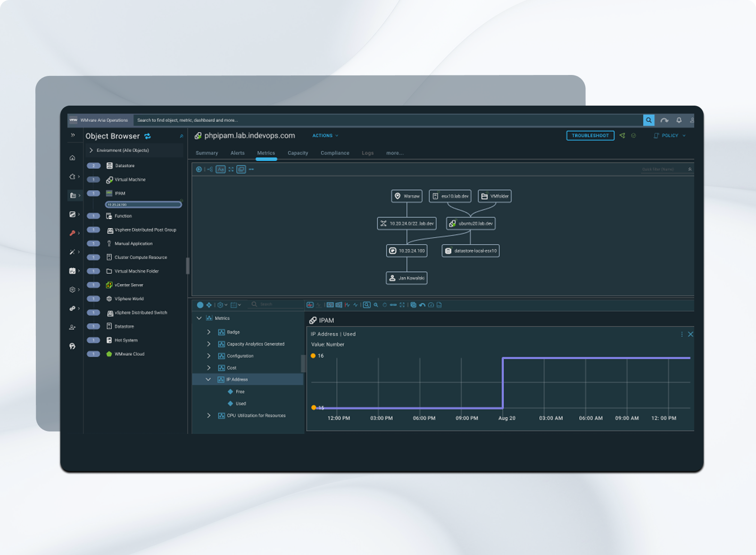Toggle the red chart view icon

pyautogui.click(x=310, y=305)
